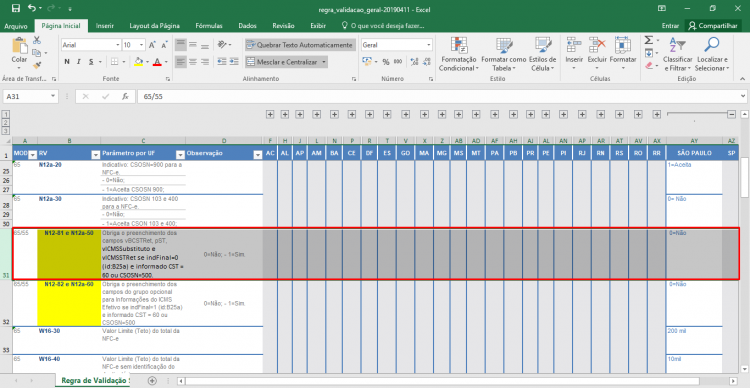Open Localizar e Selecionar magnifier
The image size is (750, 388).
pos(712,54)
